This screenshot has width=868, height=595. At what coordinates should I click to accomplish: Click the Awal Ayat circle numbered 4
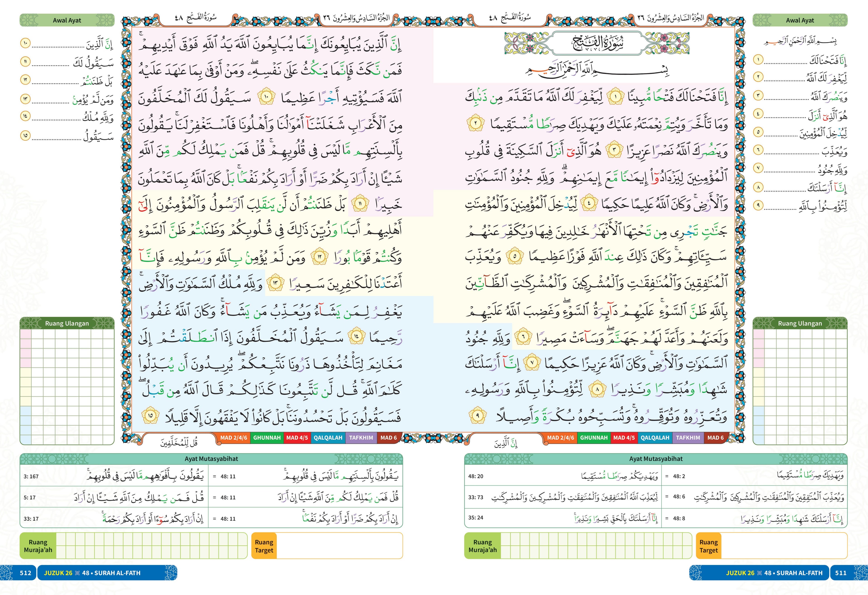pos(758,114)
